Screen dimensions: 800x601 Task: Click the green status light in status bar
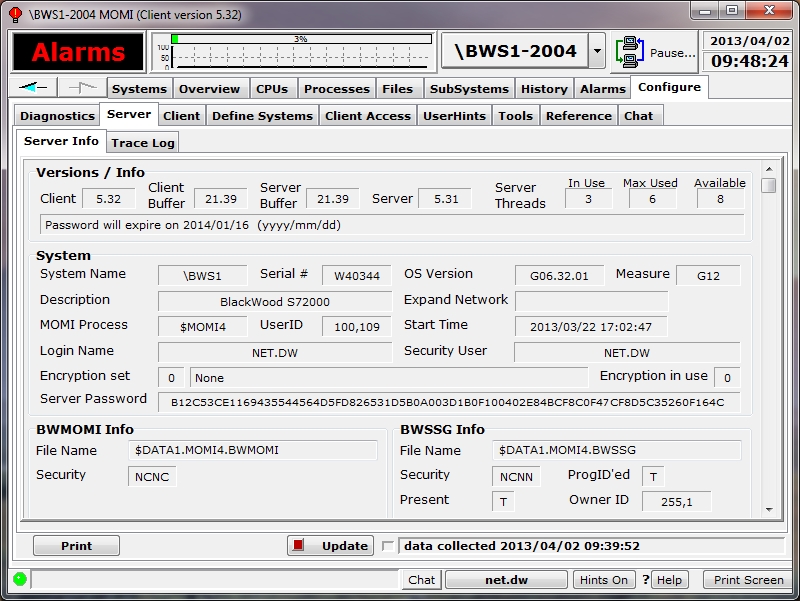tap(19, 579)
